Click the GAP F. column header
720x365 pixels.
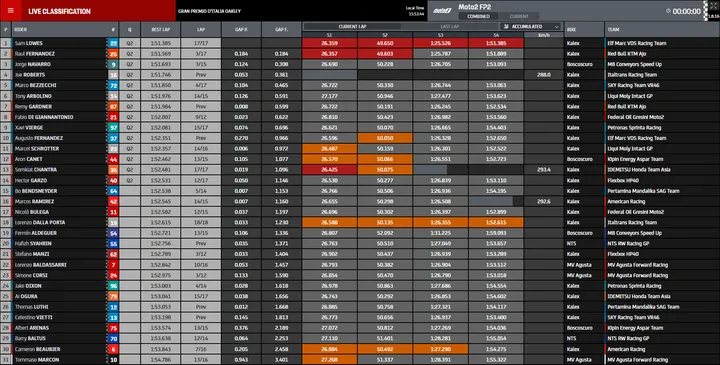point(281,29)
